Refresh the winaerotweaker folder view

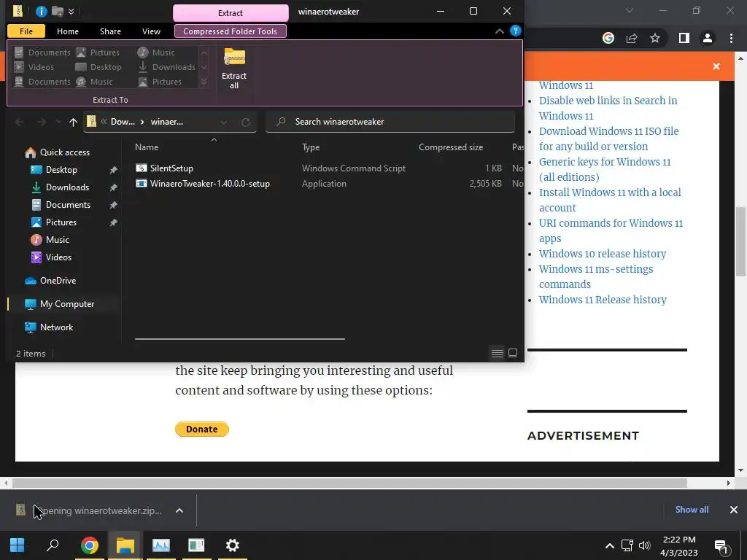[246, 122]
